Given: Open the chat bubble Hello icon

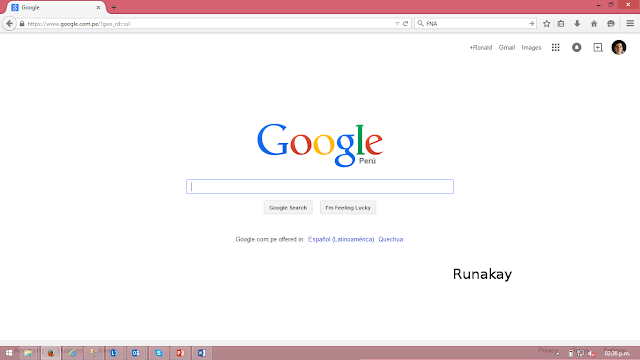Looking at the screenshot, I should coord(611,24).
